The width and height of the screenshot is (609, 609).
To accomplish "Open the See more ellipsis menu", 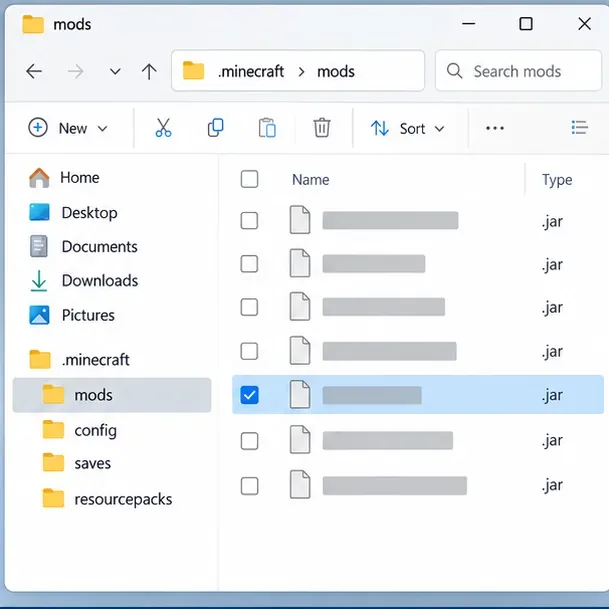I will point(495,128).
